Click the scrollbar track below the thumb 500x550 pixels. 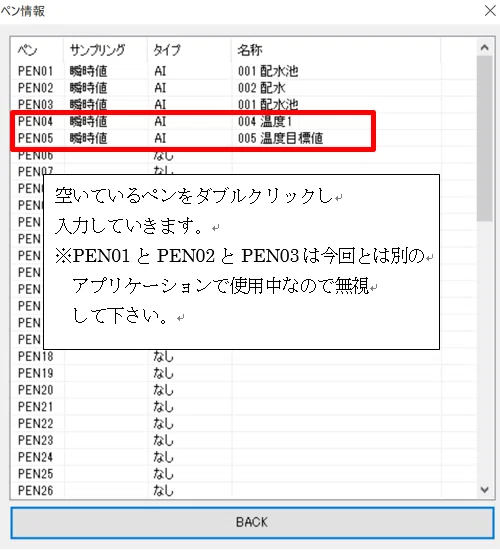coord(485,351)
